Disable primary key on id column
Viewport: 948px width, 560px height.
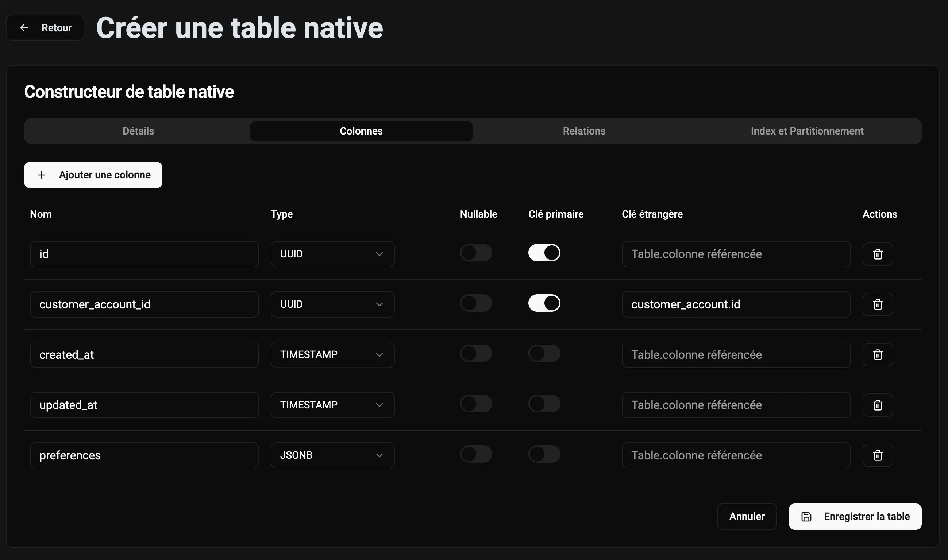tap(544, 253)
